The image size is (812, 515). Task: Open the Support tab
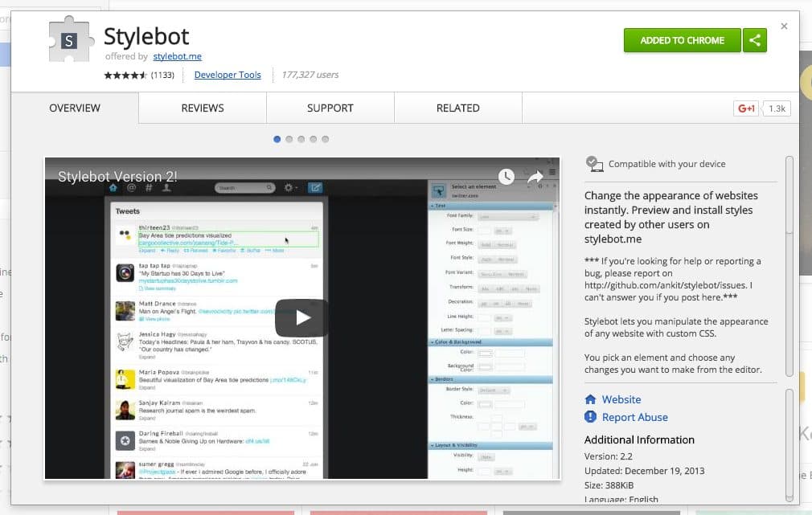(x=330, y=108)
